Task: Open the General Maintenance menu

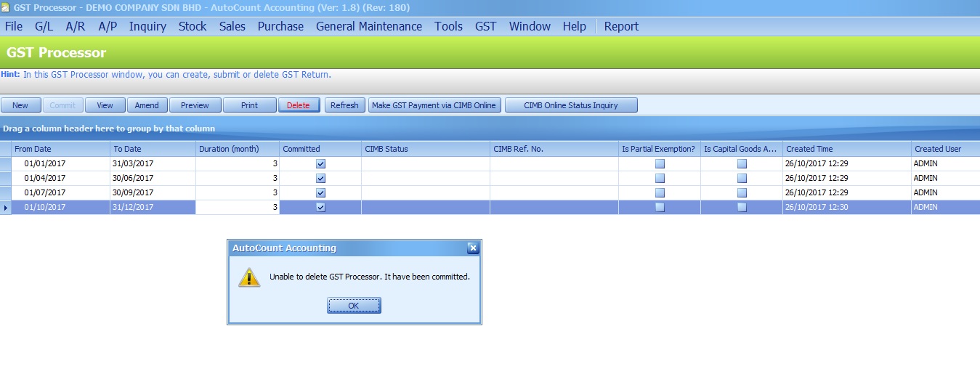Action: tap(368, 26)
